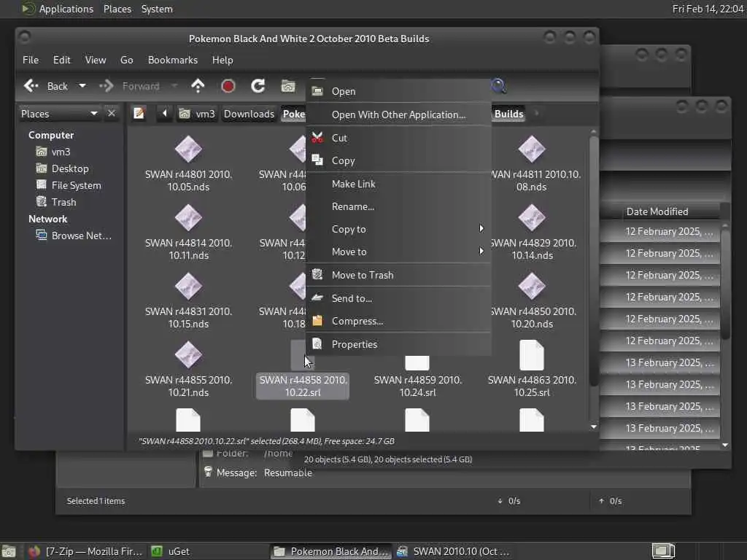
Task: Click the file view scroll down arrow
Action: point(594,427)
